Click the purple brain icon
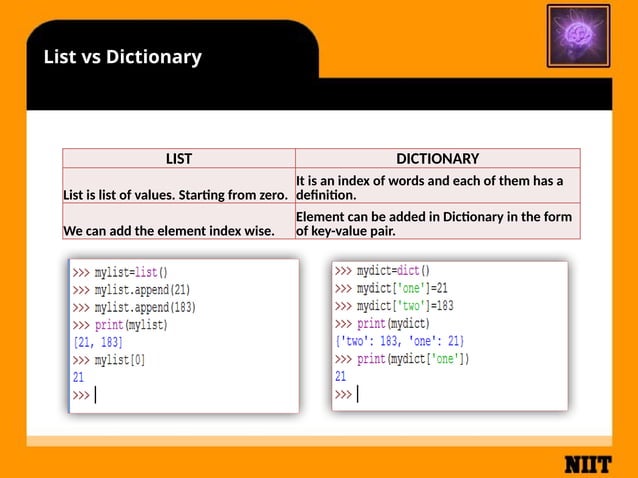The width and height of the screenshot is (638, 478). 578,36
